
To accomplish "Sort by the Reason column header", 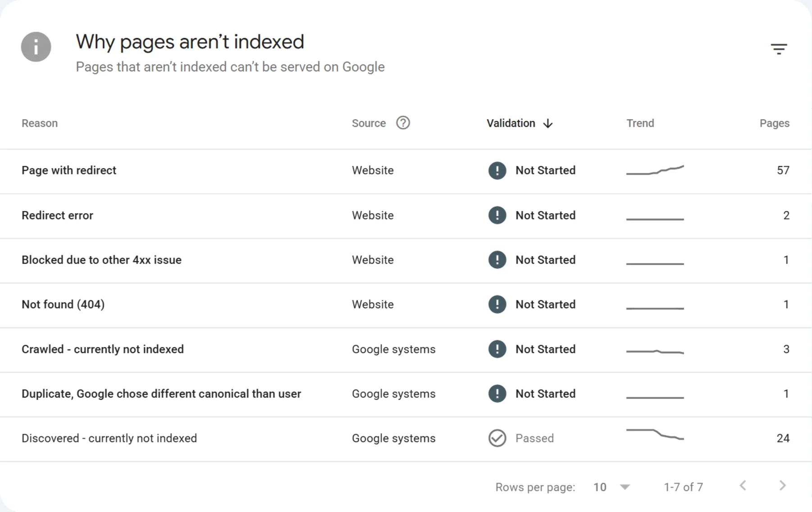I will click(40, 123).
